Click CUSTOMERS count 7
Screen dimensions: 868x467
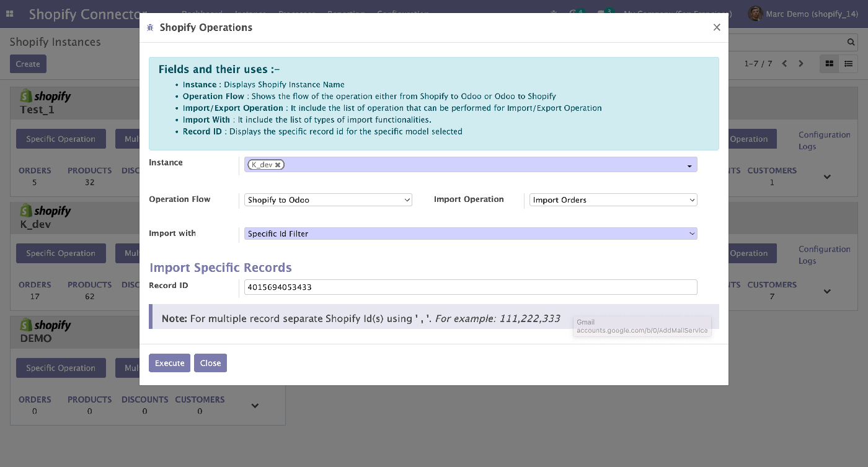click(772, 290)
